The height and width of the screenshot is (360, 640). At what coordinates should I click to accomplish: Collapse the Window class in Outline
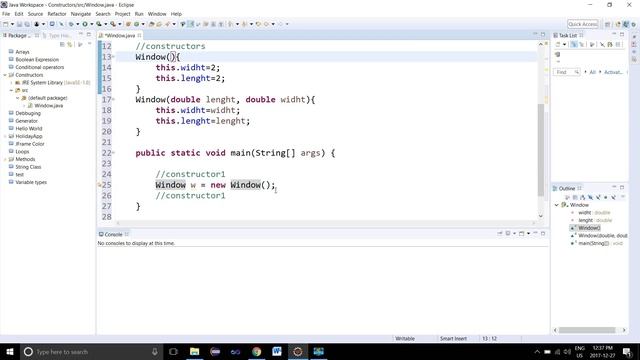(557, 205)
